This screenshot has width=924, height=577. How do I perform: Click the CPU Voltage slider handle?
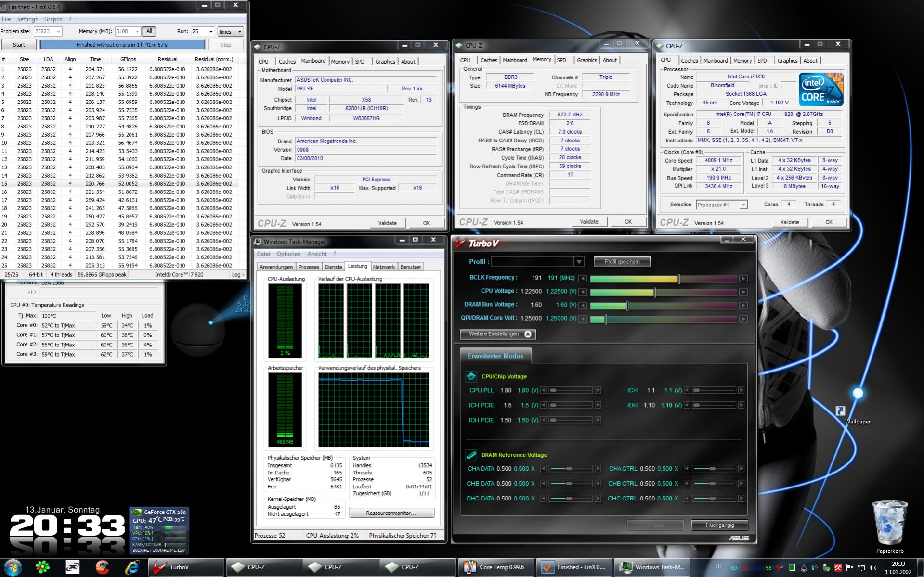[654, 292]
